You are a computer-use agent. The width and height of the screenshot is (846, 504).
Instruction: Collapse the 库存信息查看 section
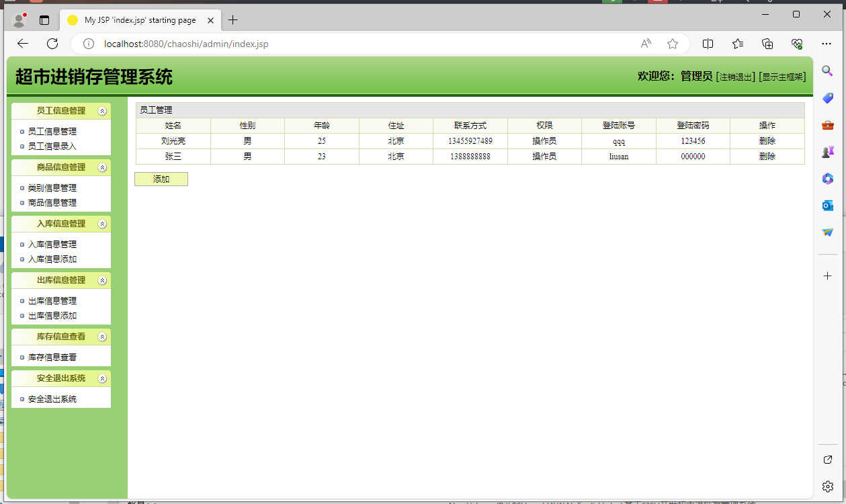[x=102, y=337]
